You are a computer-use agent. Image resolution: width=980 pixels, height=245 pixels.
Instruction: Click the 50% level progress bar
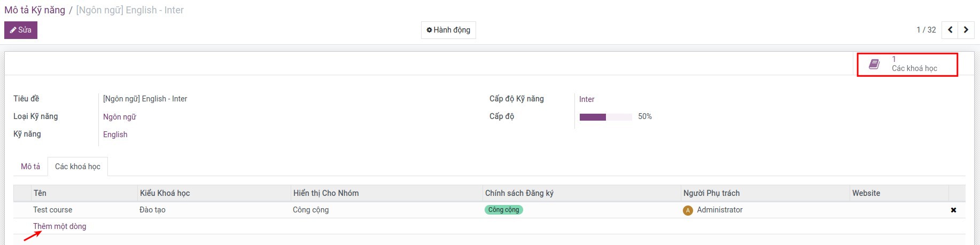pos(605,117)
